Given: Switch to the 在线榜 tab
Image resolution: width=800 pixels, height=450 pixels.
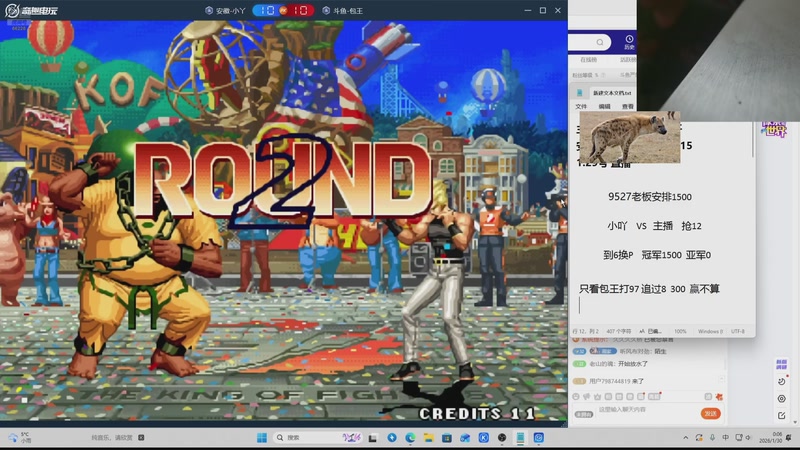Looking at the screenshot, I should 588,60.
